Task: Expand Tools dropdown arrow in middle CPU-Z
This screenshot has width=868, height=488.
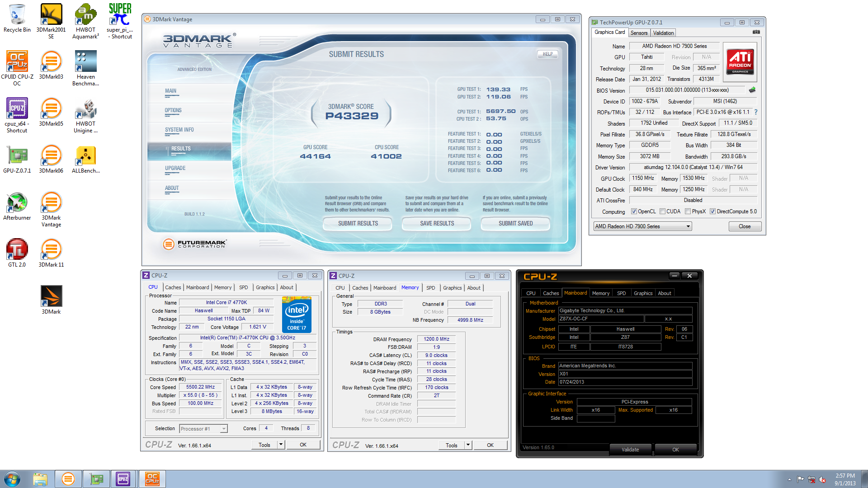Action: pyautogui.click(x=468, y=445)
